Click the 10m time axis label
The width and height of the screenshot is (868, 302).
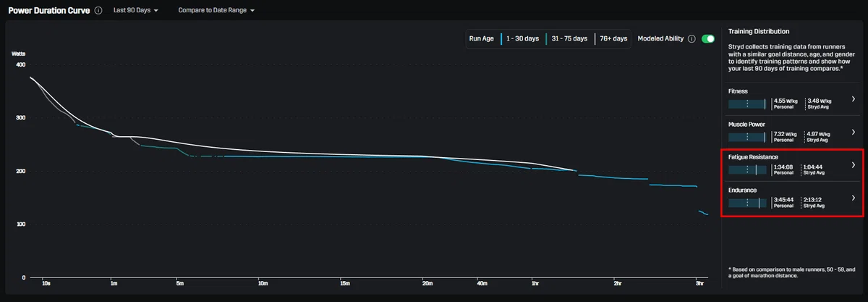click(x=263, y=283)
